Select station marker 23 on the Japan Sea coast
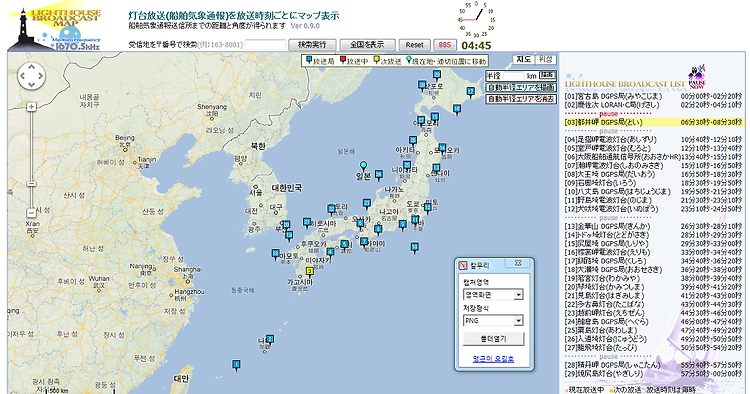This screenshot has width=750, height=394. coord(366,204)
